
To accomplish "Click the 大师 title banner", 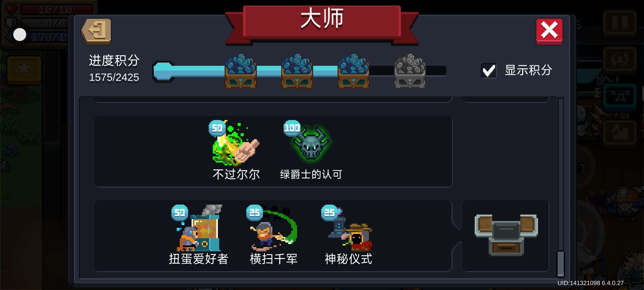I will tap(322, 23).
